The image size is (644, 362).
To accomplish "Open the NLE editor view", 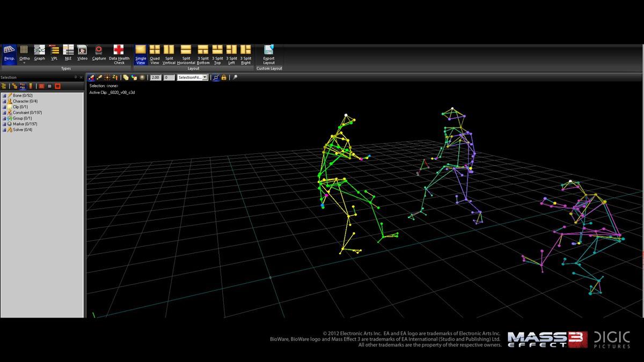I will (68, 54).
